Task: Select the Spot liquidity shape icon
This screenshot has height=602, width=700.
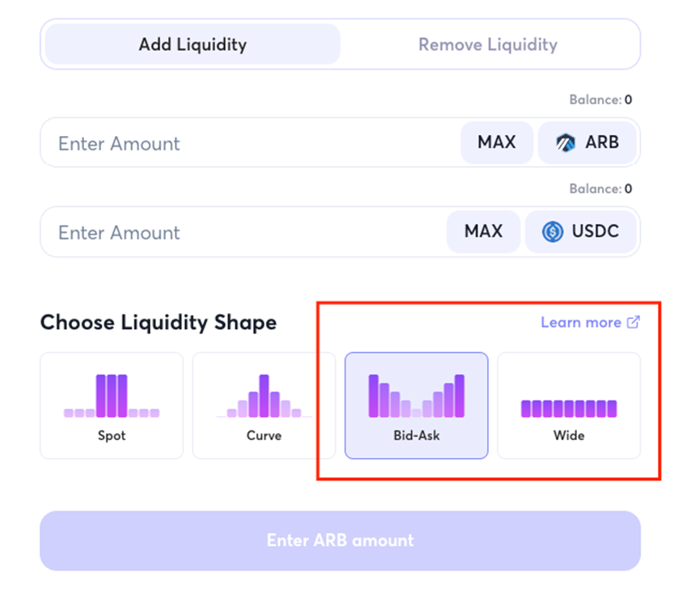Action: click(x=111, y=394)
